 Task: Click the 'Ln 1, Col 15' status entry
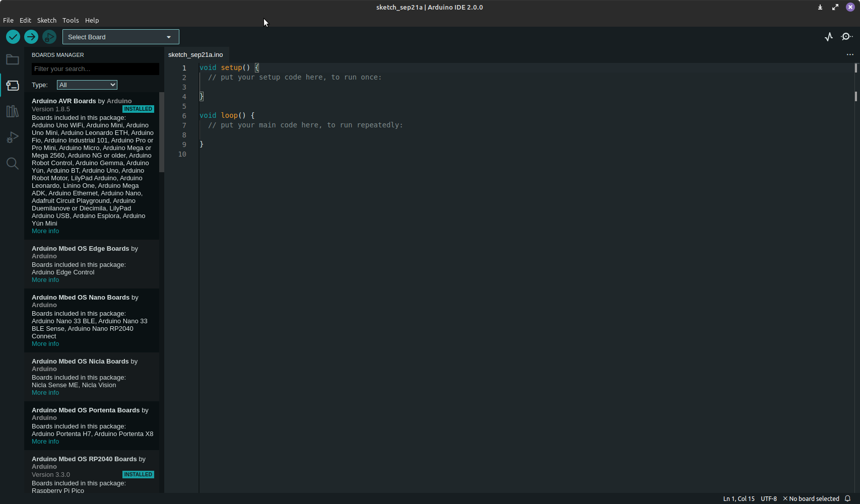(x=739, y=498)
